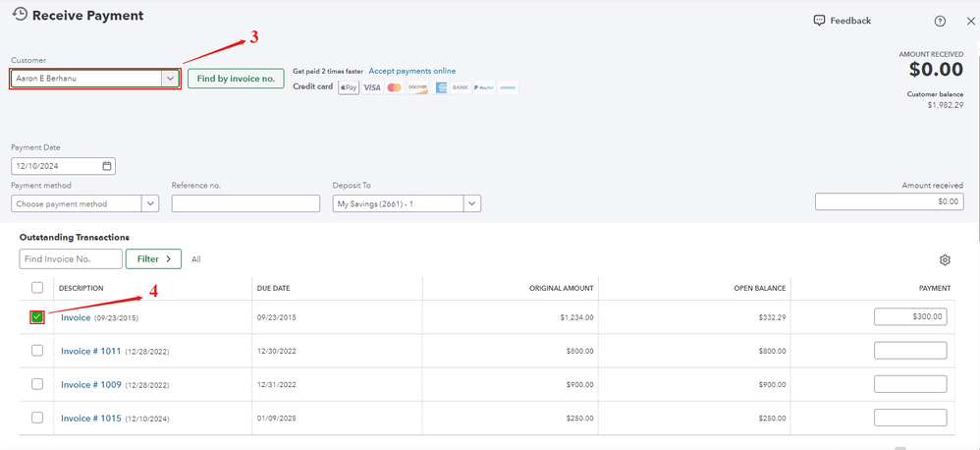The image size is (980, 450).
Task: Click the 12/30/2022 due date cell
Action: point(276,351)
